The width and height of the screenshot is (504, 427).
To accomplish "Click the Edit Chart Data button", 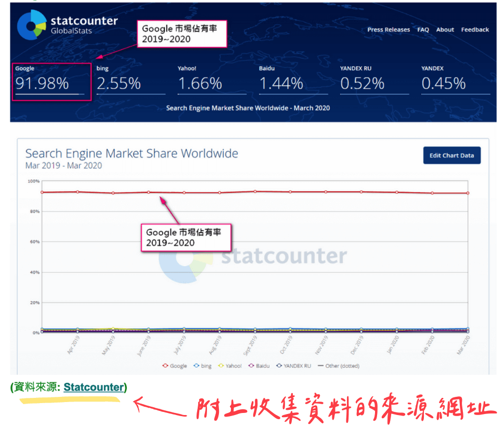I will [451, 156].
